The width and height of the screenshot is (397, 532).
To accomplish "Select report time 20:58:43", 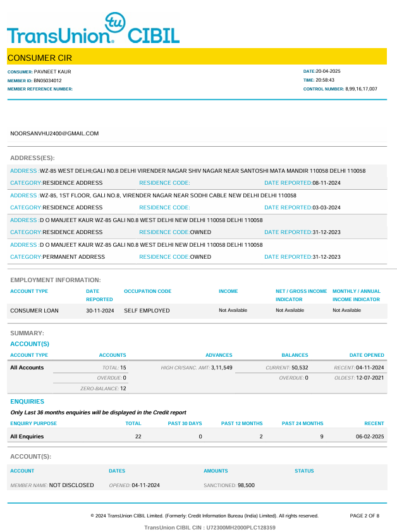I will (x=325, y=80).
